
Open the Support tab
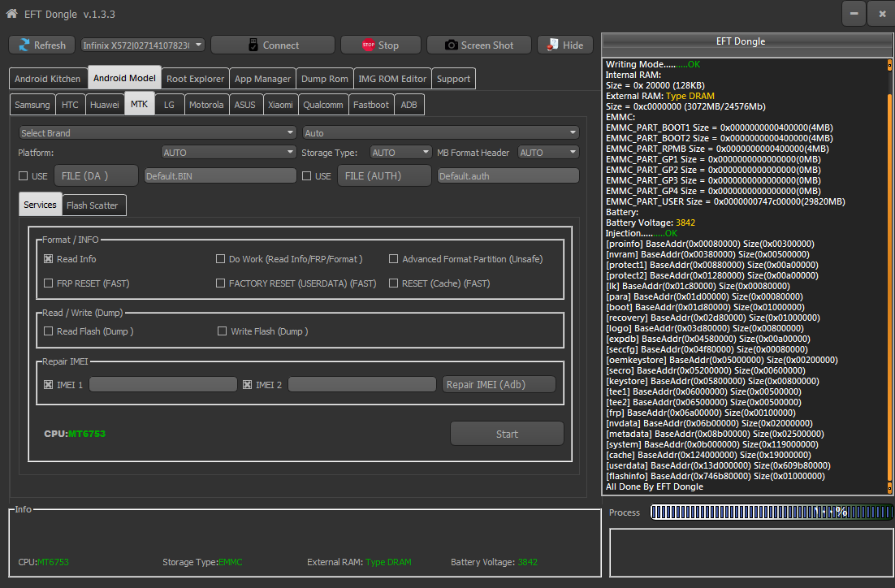point(453,79)
